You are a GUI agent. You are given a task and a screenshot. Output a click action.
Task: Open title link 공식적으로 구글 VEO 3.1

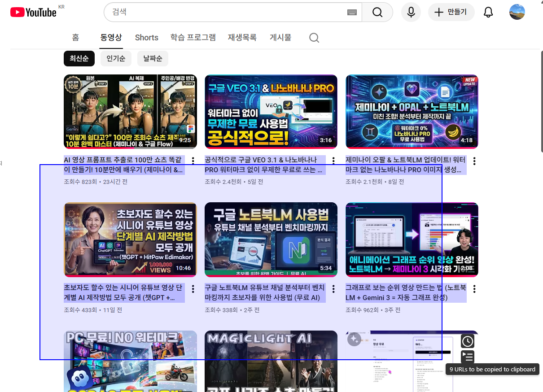(265, 165)
